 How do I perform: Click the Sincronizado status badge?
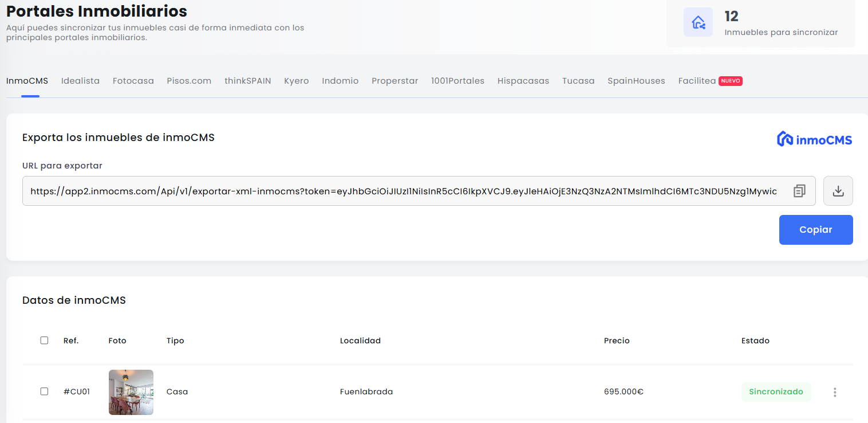pos(776,392)
